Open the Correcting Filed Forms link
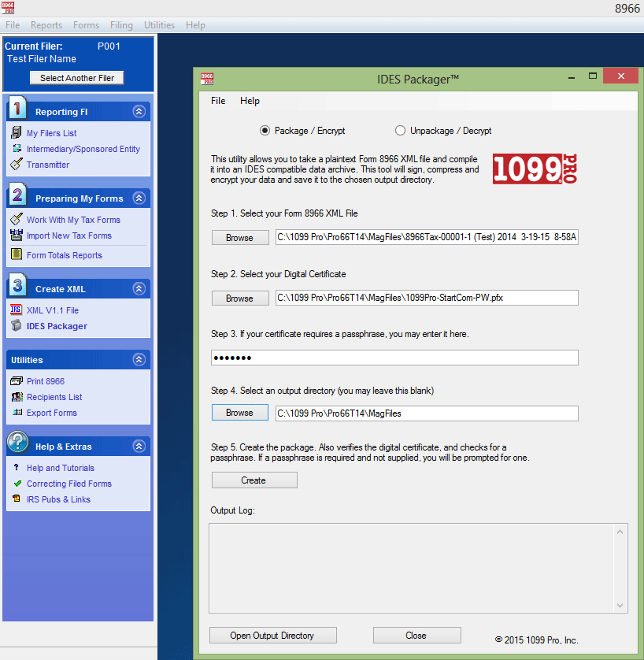Screen dimensions: 644x660 pyautogui.click(x=69, y=484)
